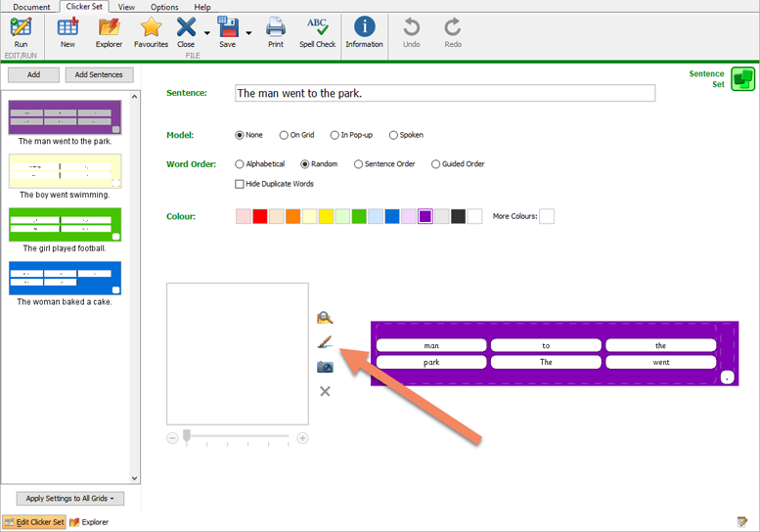The width and height of the screenshot is (760, 532).
Task: Expand the Save dropdown arrow
Action: [248, 33]
